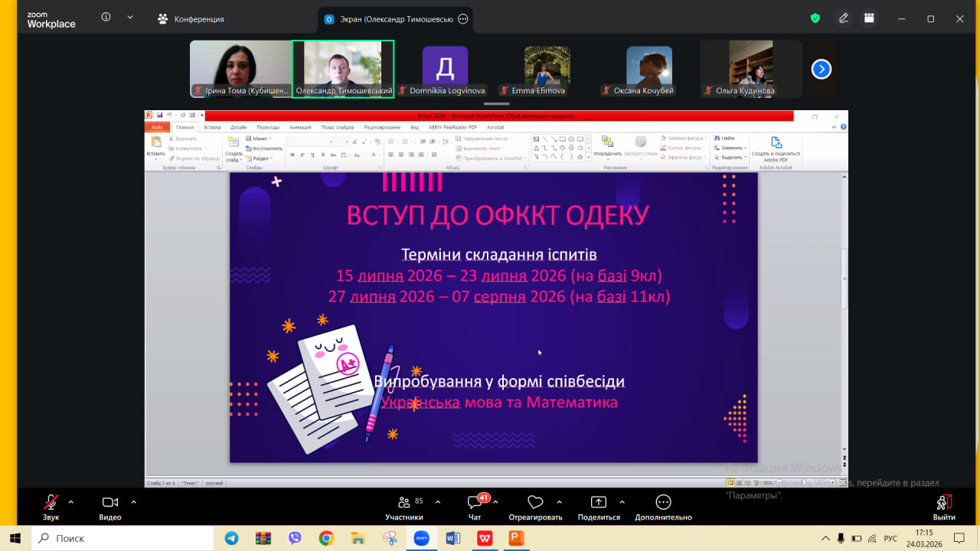Open the grid view layout icon
The height and width of the screenshot is (551, 980).
tap(869, 18)
